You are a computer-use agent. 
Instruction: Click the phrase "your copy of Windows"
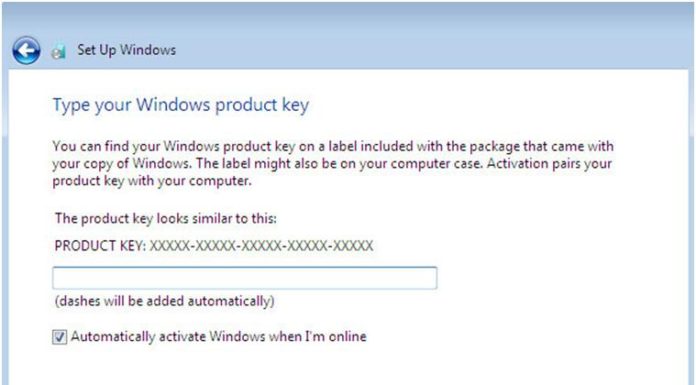coord(120,163)
